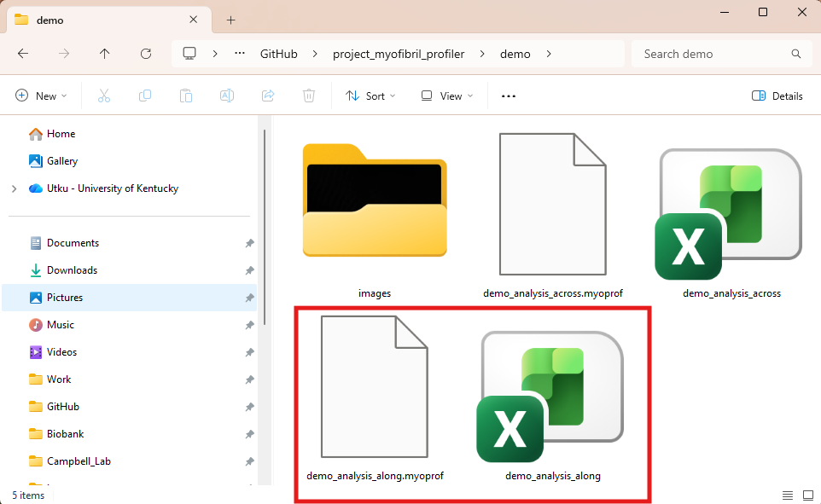
Task: Show hidden path segments via ellipsis
Action: 240,54
